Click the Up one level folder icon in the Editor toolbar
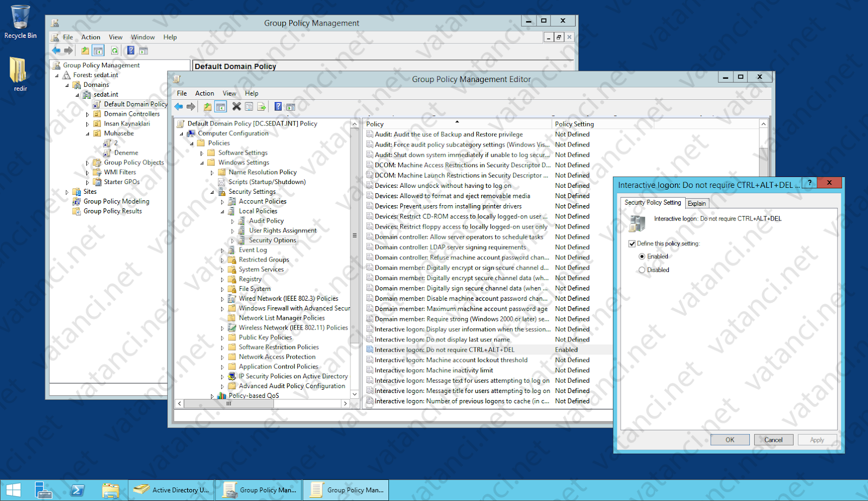 (208, 107)
